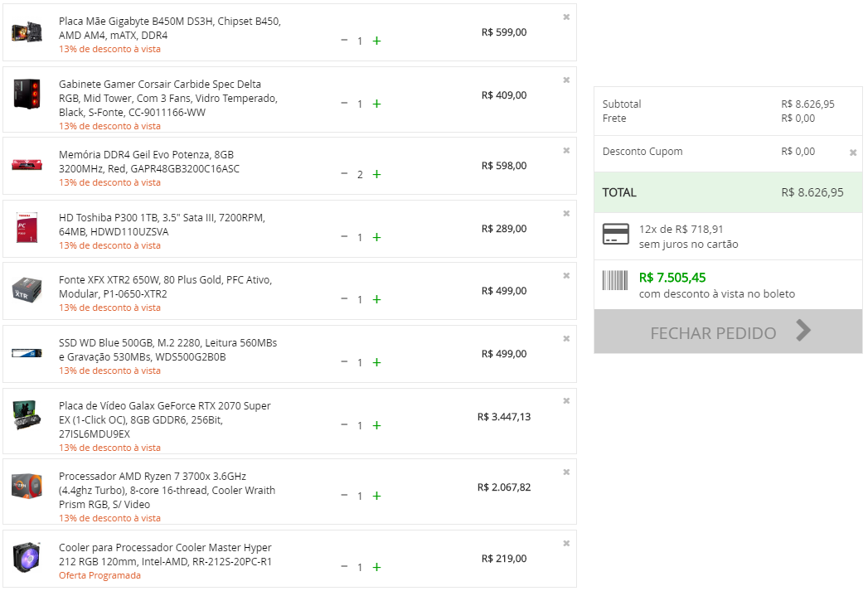Remove Cooler Master Hyper 212 item
The height and width of the screenshot is (591, 868).
point(566,544)
